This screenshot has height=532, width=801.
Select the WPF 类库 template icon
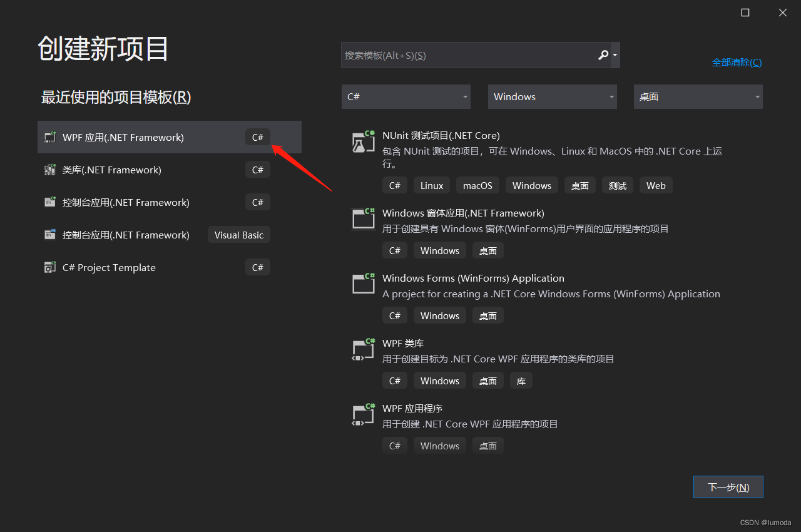[363, 349]
